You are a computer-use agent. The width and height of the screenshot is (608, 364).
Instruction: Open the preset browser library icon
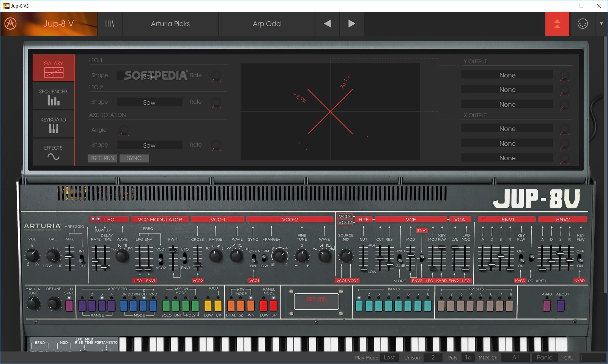(109, 24)
